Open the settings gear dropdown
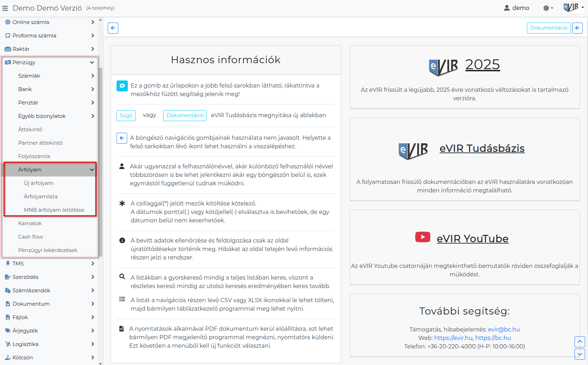Image resolution: width=588 pixels, height=365 pixels. [548, 8]
